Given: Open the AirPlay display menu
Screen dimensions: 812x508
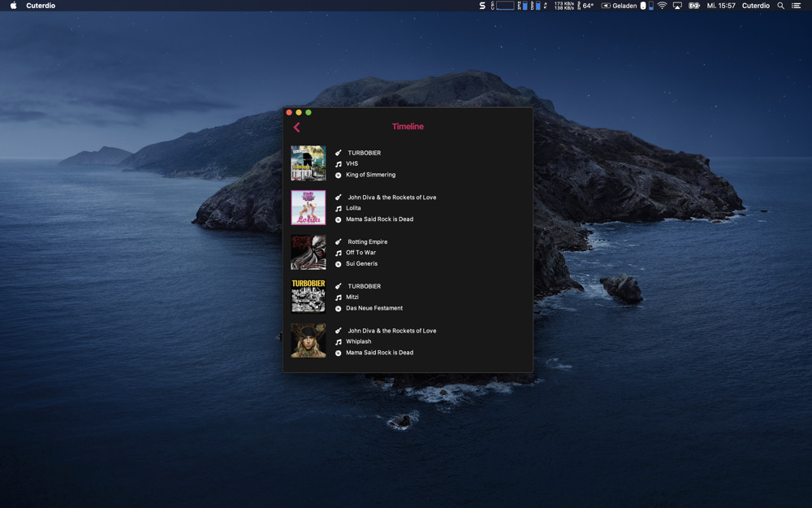Looking at the screenshot, I should [x=677, y=6].
